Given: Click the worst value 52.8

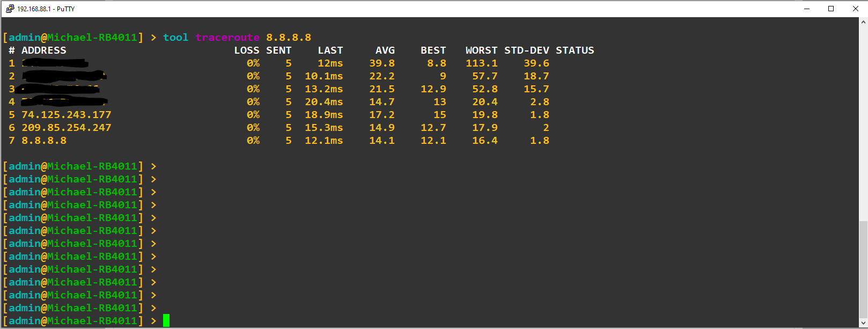Looking at the screenshot, I should 485,89.
